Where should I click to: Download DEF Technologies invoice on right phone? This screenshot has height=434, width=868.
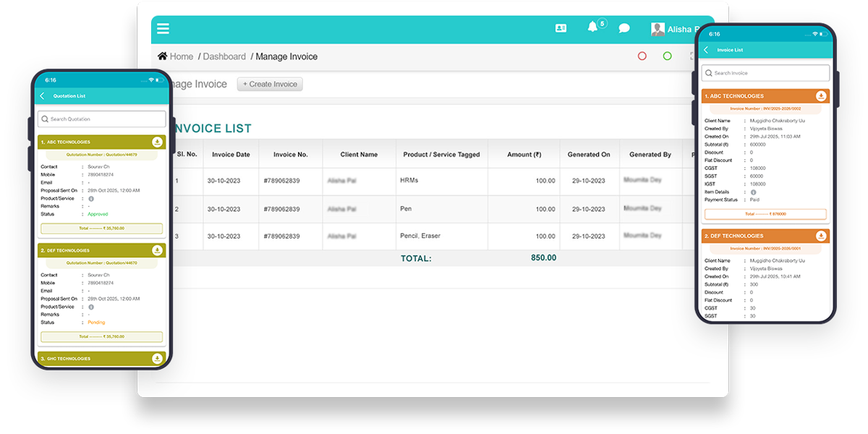pos(821,236)
